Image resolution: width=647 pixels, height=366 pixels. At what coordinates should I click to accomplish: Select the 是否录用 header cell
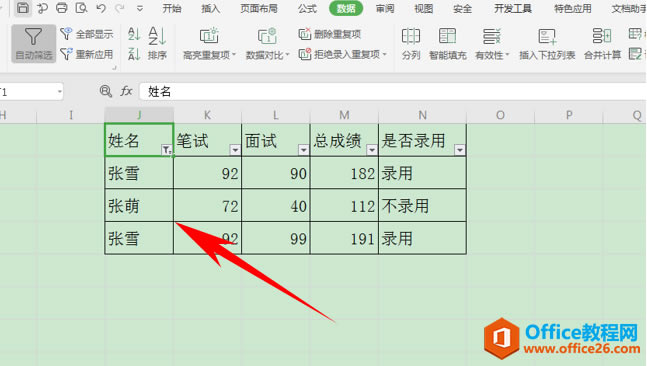[x=422, y=140]
